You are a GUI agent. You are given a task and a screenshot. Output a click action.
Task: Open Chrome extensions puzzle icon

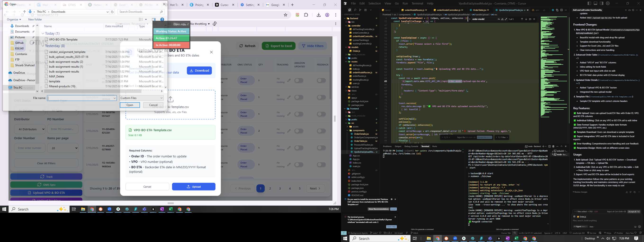pos(306,15)
